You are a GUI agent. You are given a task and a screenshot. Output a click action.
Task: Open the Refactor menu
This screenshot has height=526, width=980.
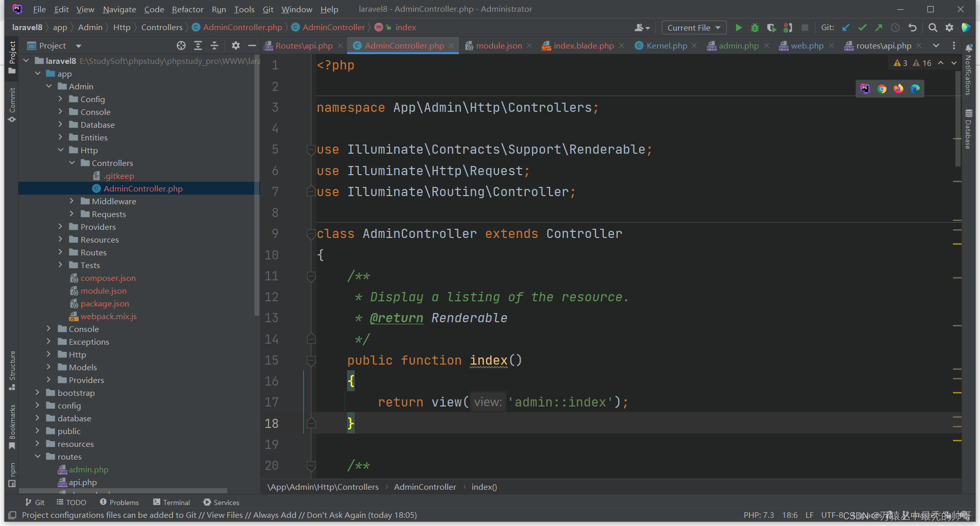pos(187,9)
